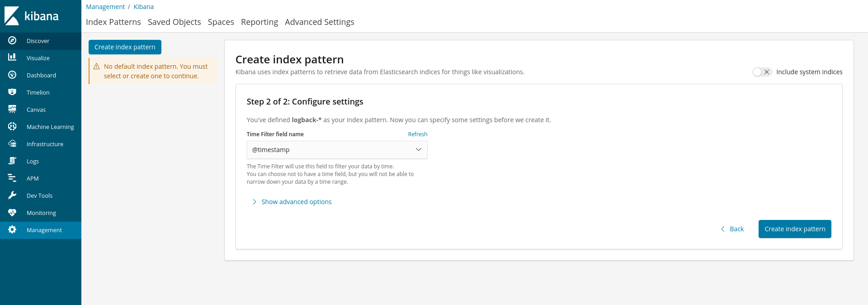Open Timelion via mask icon
This screenshot has width=868, height=305.
coord(12,92)
